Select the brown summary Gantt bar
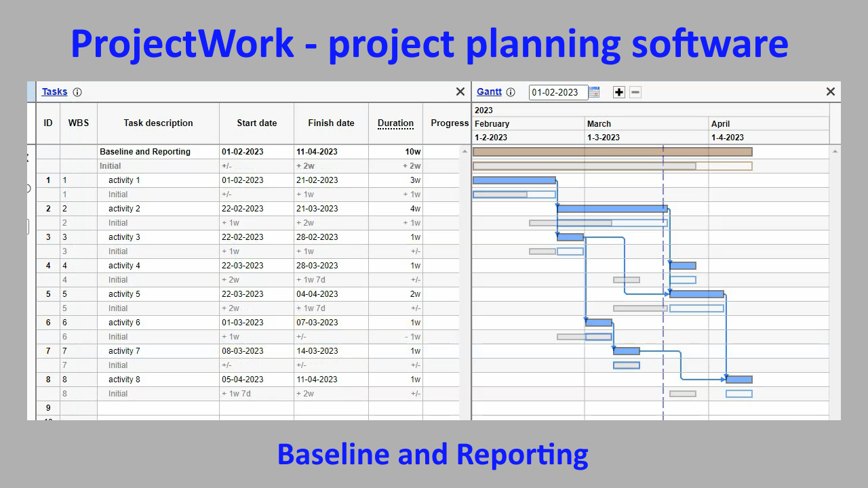The height and width of the screenshot is (488, 868). point(612,152)
